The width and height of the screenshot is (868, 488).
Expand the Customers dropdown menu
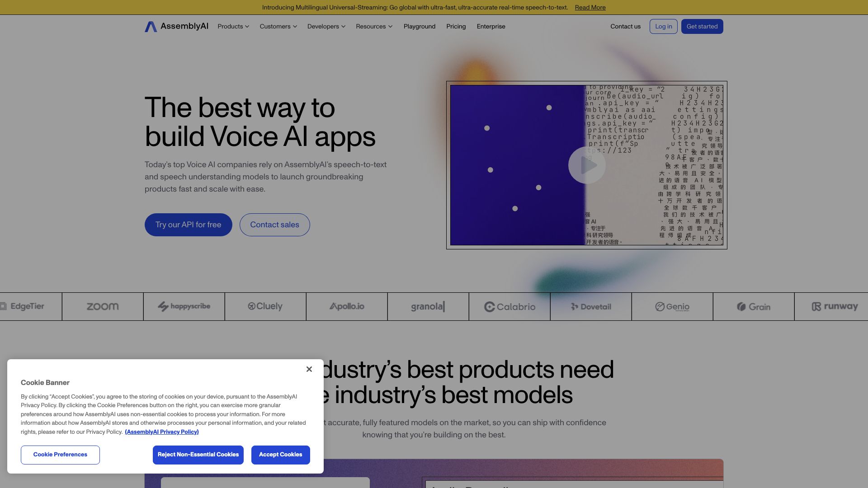point(278,27)
